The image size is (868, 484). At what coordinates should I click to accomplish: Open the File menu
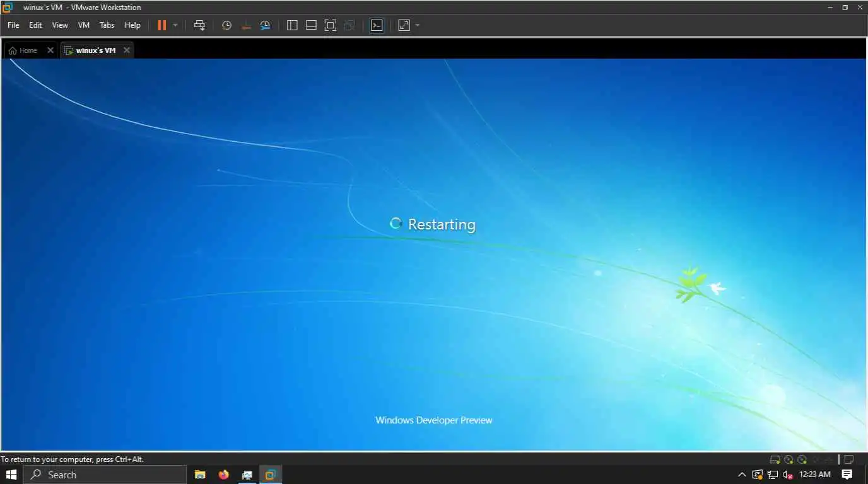coord(13,25)
